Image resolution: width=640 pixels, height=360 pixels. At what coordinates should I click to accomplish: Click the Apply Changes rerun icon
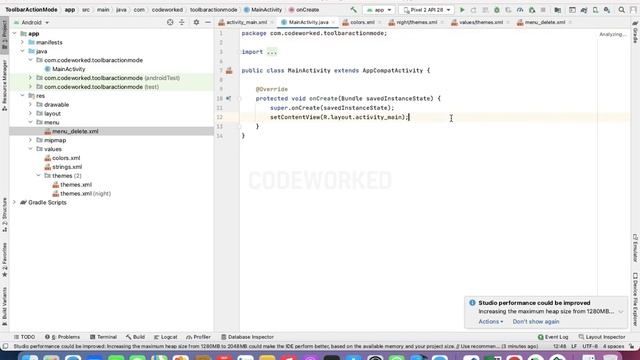pos(473,10)
